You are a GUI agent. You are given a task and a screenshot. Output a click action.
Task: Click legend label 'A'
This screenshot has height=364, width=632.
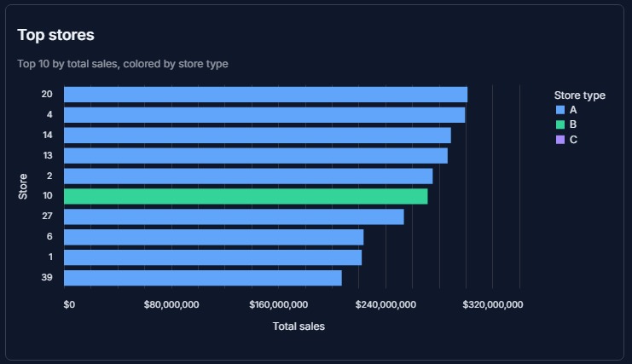click(573, 110)
